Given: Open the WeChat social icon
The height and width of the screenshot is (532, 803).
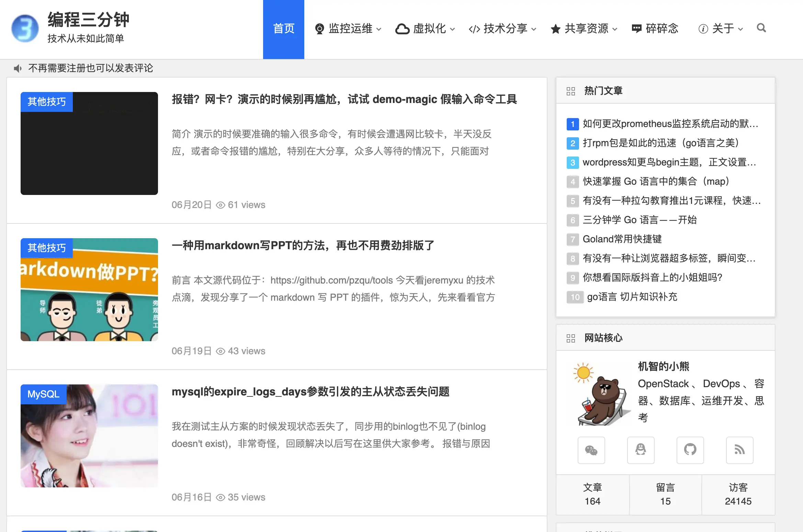Looking at the screenshot, I should 591,450.
